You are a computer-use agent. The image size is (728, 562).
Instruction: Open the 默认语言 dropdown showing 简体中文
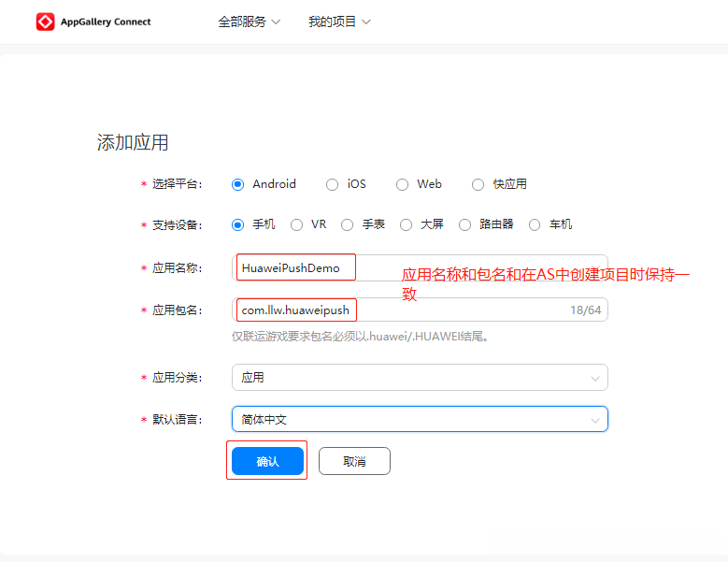coord(420,419)
